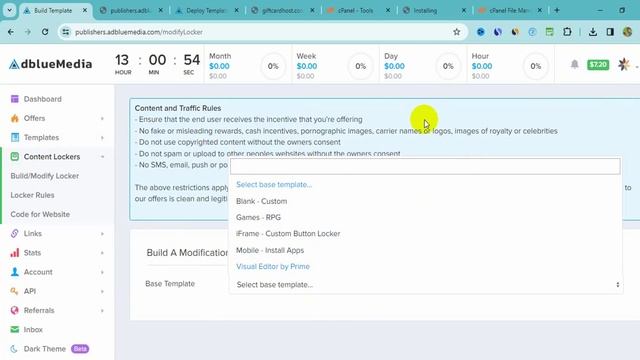Screen dimensions: 640x360
Task: Open the Dashboard link
Action: pos(42,99)
